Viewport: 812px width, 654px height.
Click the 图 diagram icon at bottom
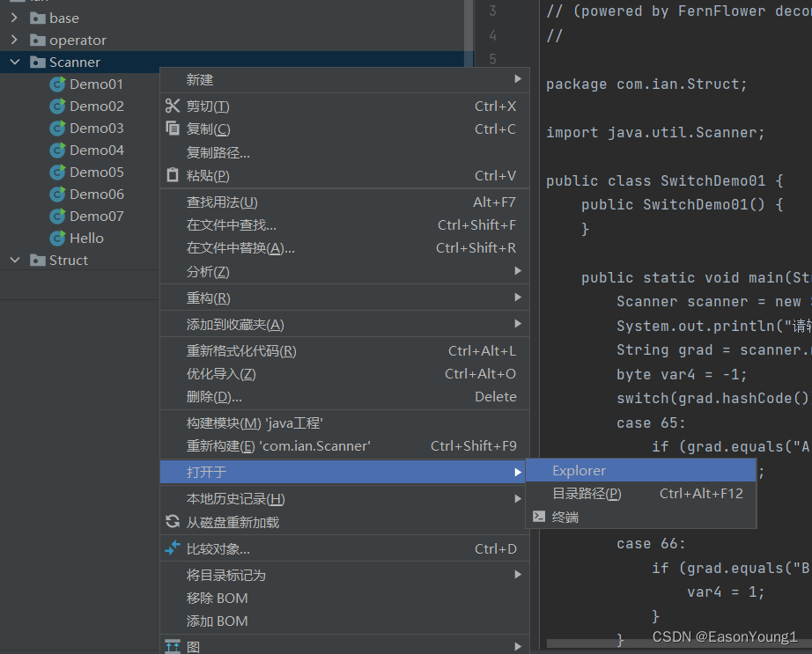tap(173, 645)
